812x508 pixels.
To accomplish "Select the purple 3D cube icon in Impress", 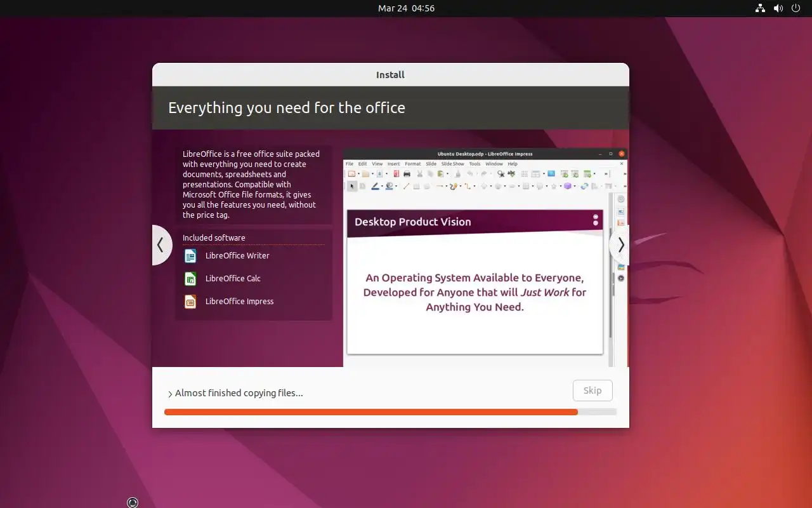I will (x=567, y=186).
